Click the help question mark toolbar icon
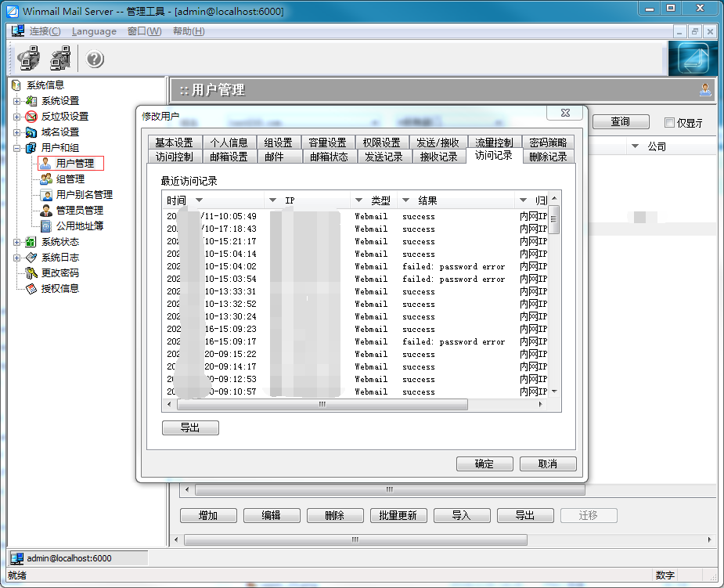The image size is (724, 588). tap(95, 59)
